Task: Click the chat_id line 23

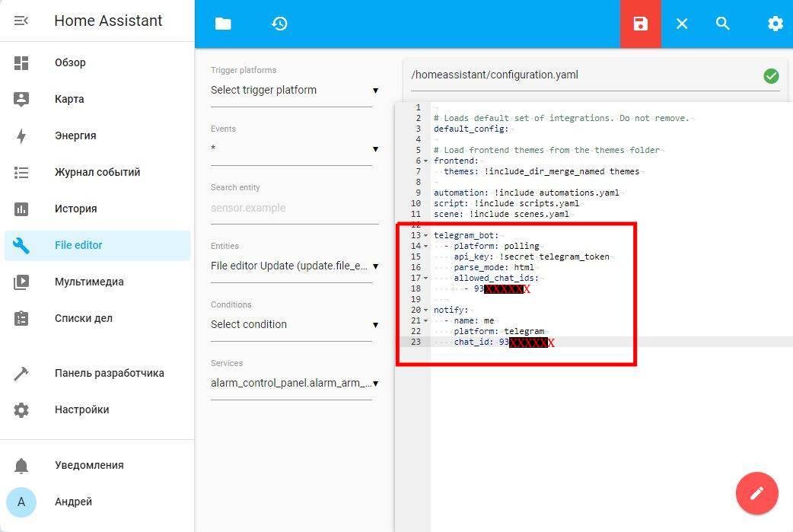Action: (x=504, y=342)
